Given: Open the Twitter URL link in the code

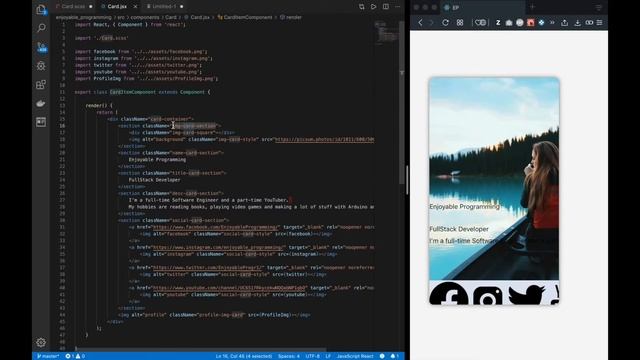Looking at the screenshot, I should 207,268.
